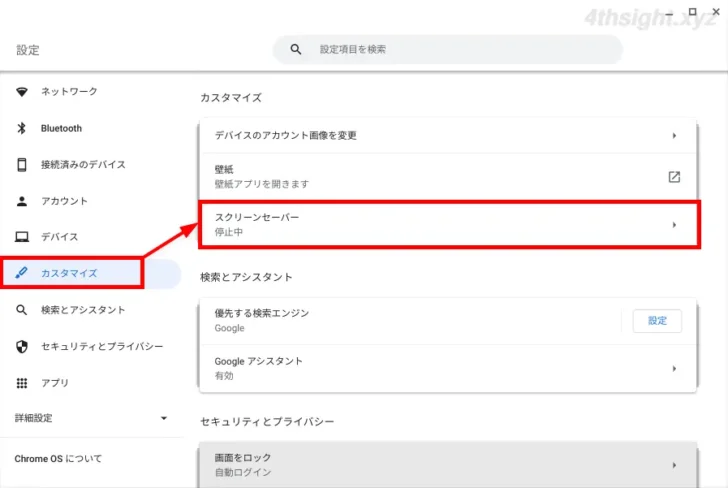Click the カスタマイズ section heading
This screenshot has height=488, width=728.
pyautogui.click(x=231, y=98)
